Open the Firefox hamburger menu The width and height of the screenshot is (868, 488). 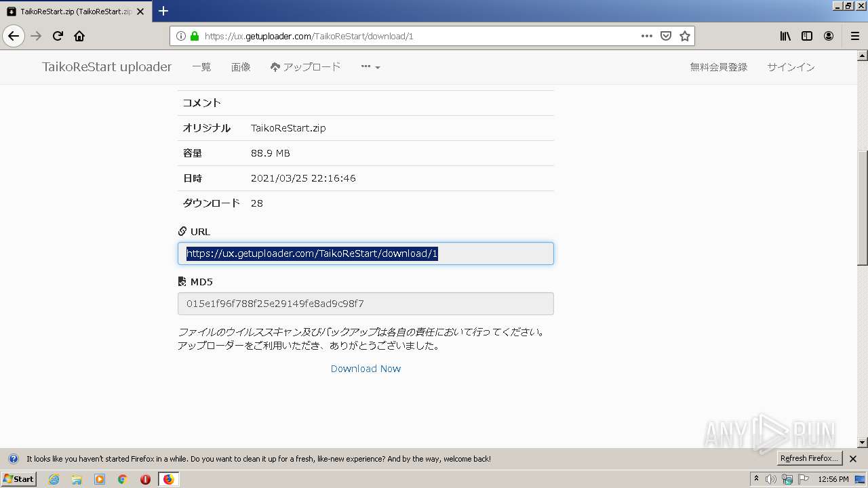854,36
